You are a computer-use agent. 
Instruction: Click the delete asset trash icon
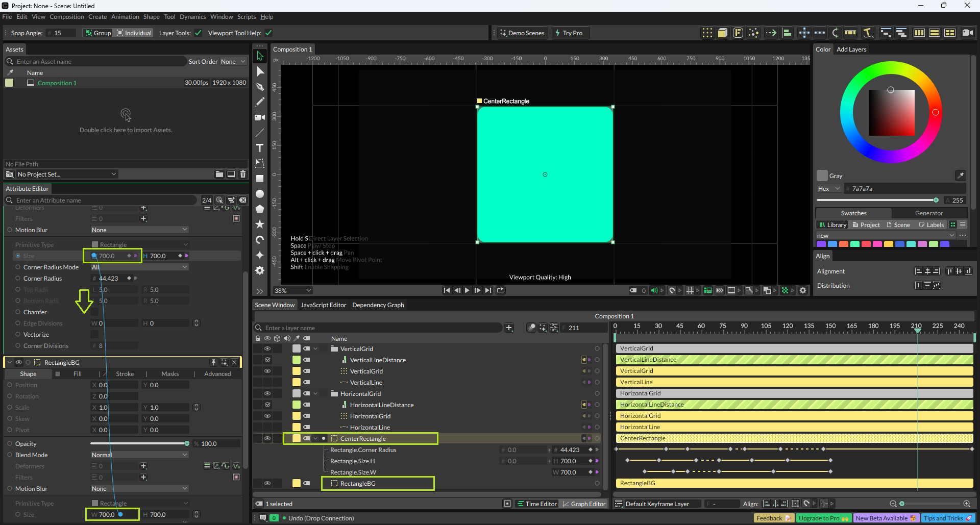[x=243, y=174]
